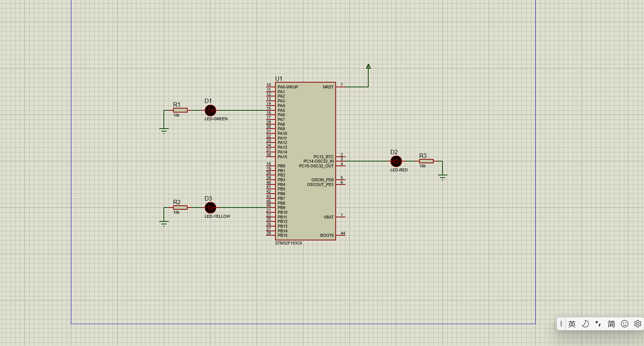Select the ground terminal below R2
Viewport: 644px width, 346px height.
click(x=164, y=224)
